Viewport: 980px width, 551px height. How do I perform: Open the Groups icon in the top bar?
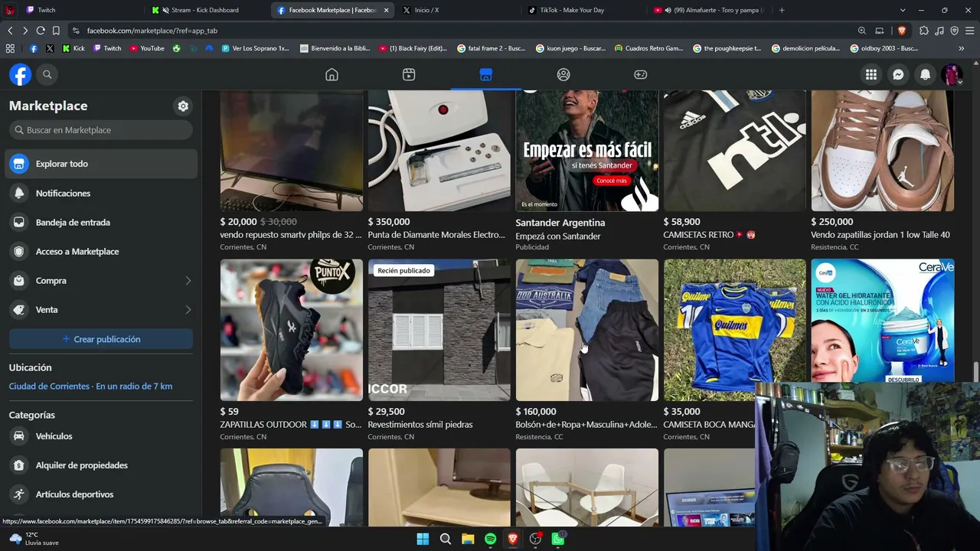563,74
